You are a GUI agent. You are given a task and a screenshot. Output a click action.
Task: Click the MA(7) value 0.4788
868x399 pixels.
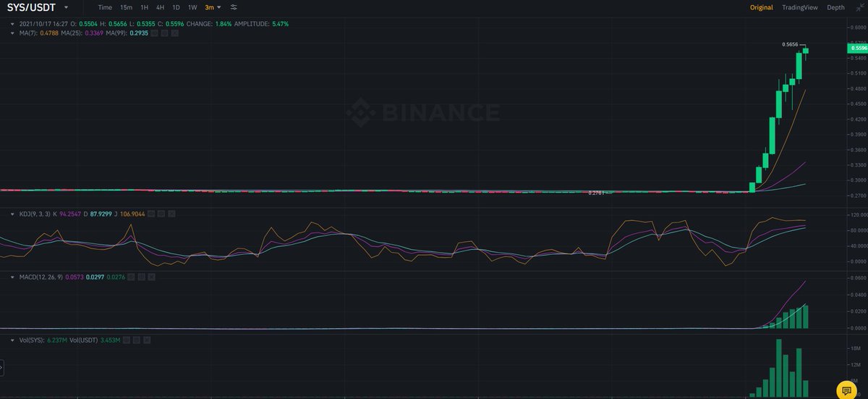point(49,33)
